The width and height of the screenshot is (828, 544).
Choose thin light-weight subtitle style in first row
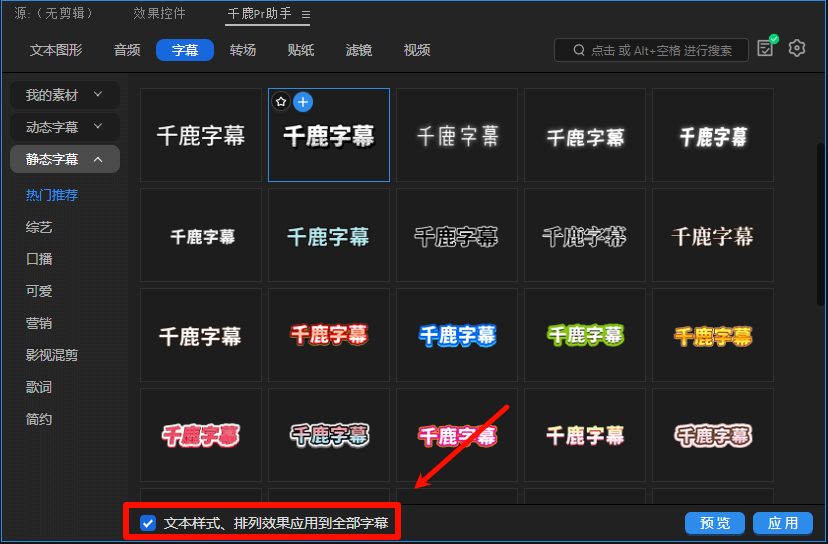457,135
